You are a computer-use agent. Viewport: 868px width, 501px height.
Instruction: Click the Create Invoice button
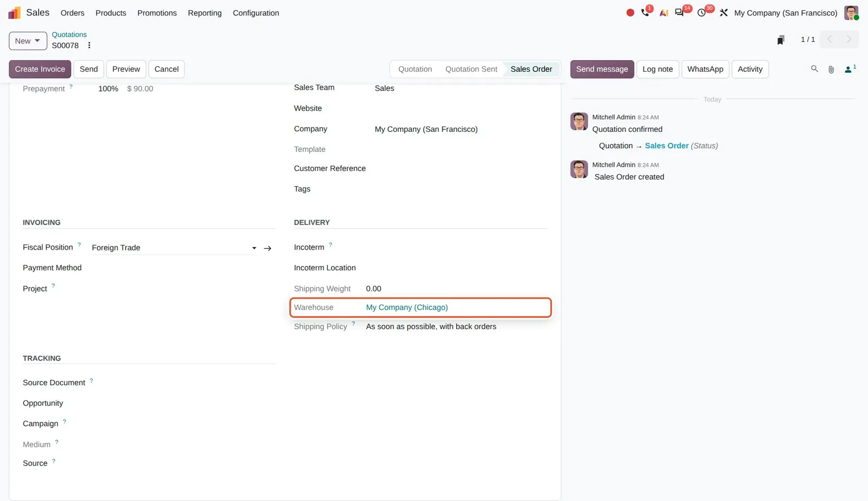point(40,69)
